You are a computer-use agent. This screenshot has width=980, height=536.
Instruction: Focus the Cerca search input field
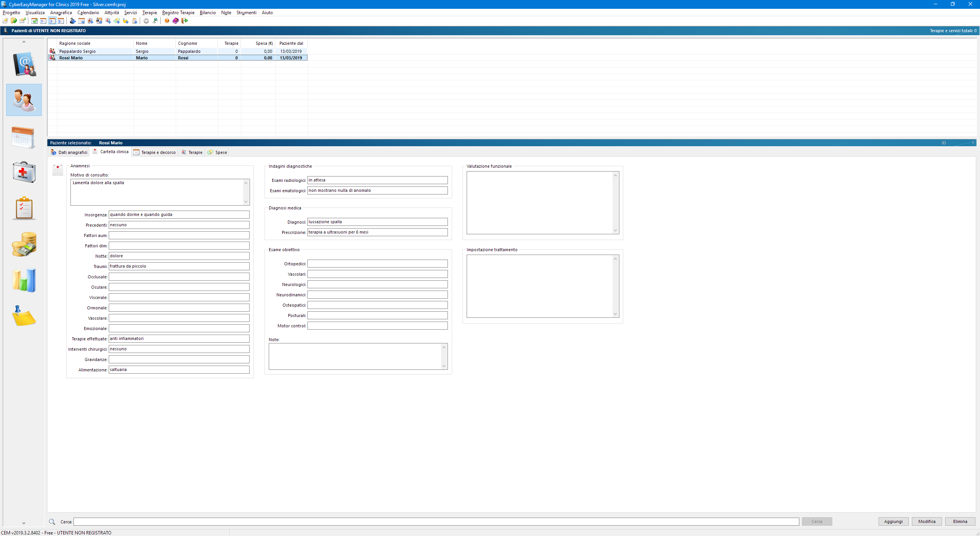436,521
